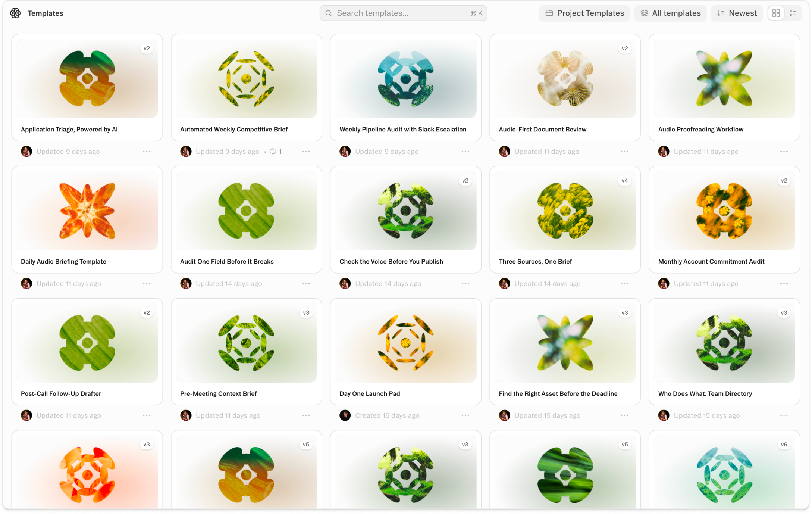Click the Pre-Meeting Context Brief title

tap(218, 394)
